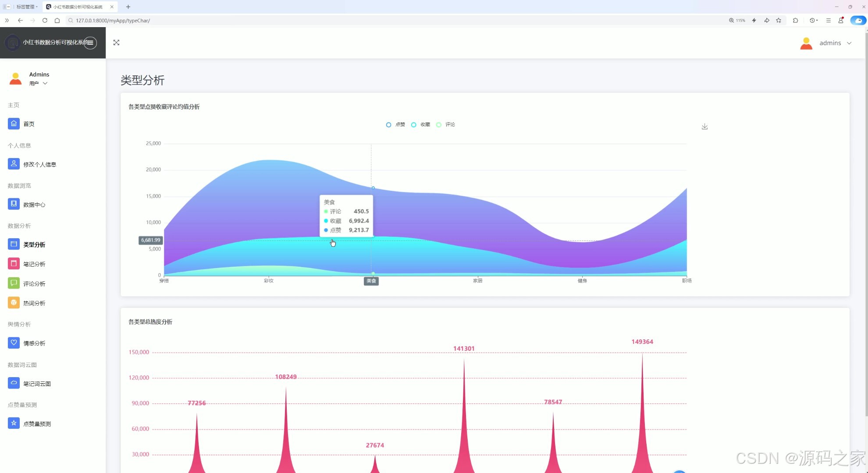The height and width of the screenshot is (473, 868).
Task: Click the sidebar hamburger collapse icon
Action: (x=90, y=42)
